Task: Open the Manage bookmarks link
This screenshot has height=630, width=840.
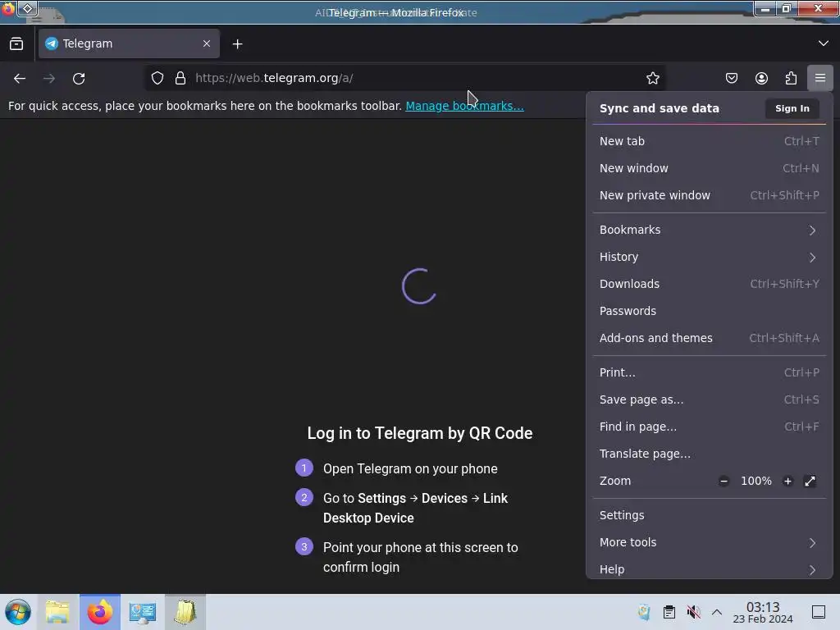Action: [464, 106]
